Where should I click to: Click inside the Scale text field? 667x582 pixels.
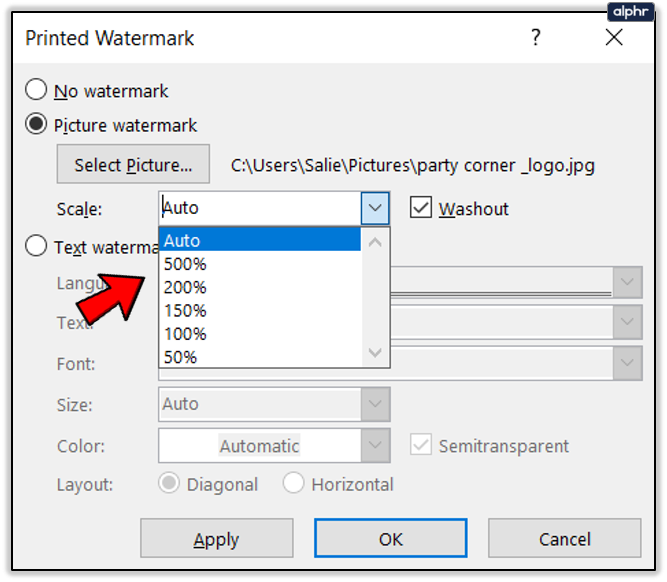(x=258, y=208)
